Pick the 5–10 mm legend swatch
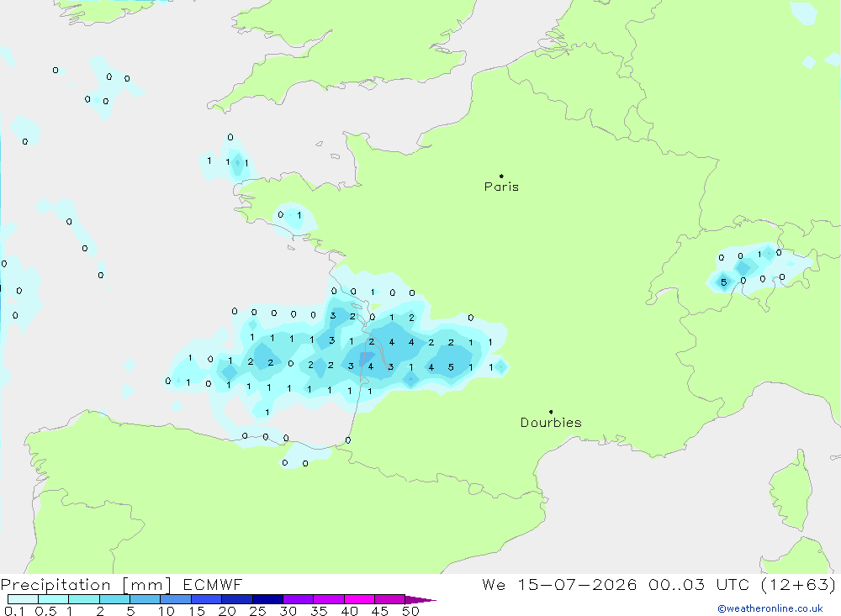 click(145, 599)
